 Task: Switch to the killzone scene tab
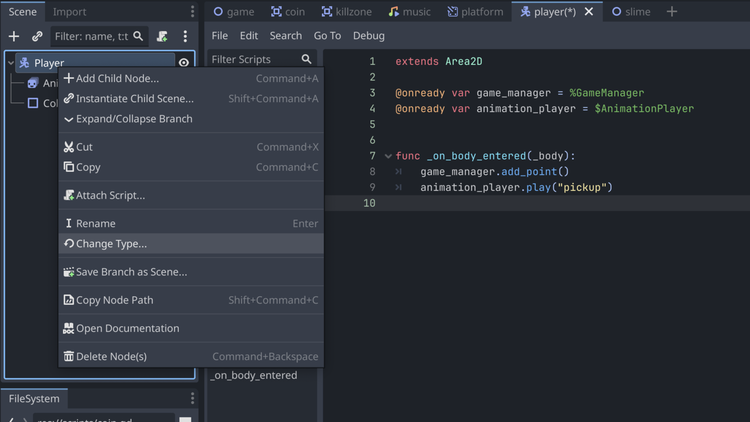(x=347, y=11)
